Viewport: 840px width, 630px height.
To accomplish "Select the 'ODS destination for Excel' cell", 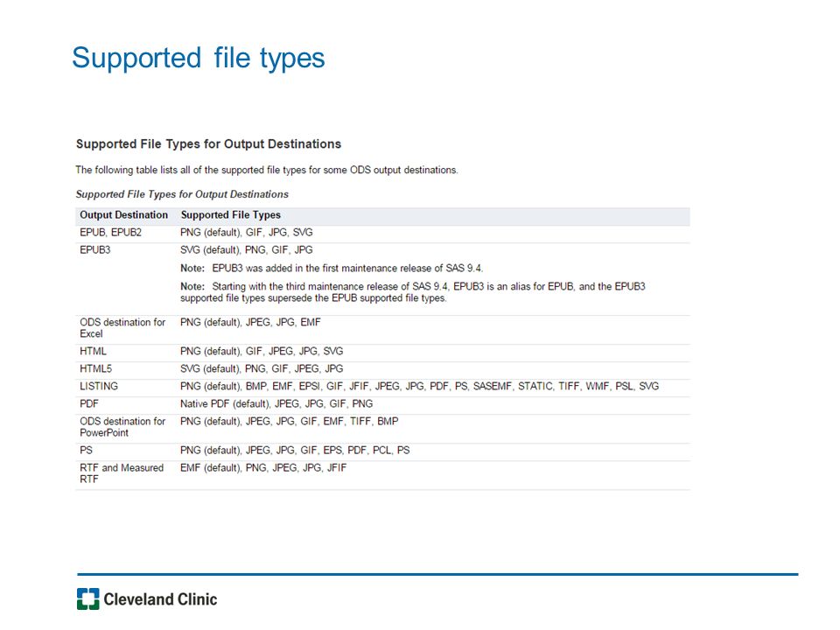I will pyautogui.click(x=122, y=328).
